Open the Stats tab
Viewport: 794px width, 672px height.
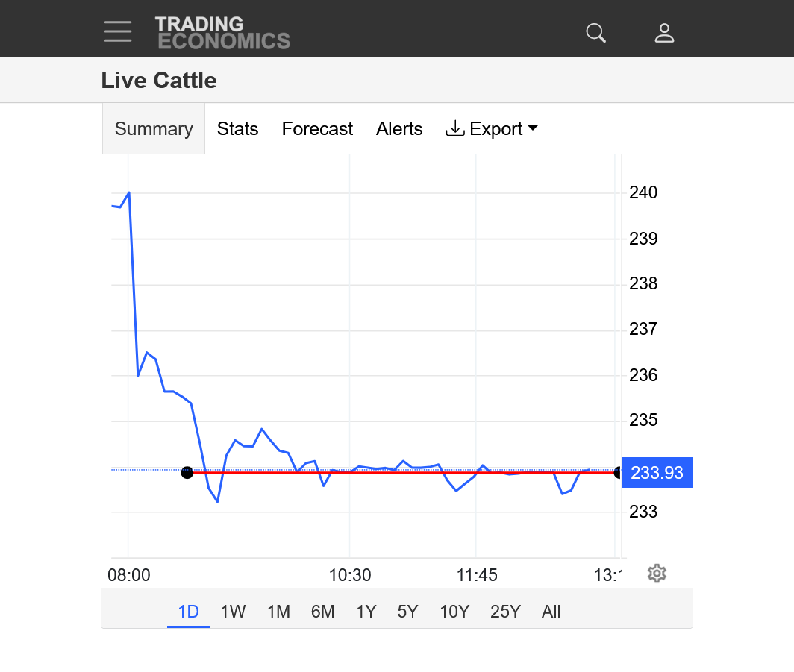[x=237, y=129]
